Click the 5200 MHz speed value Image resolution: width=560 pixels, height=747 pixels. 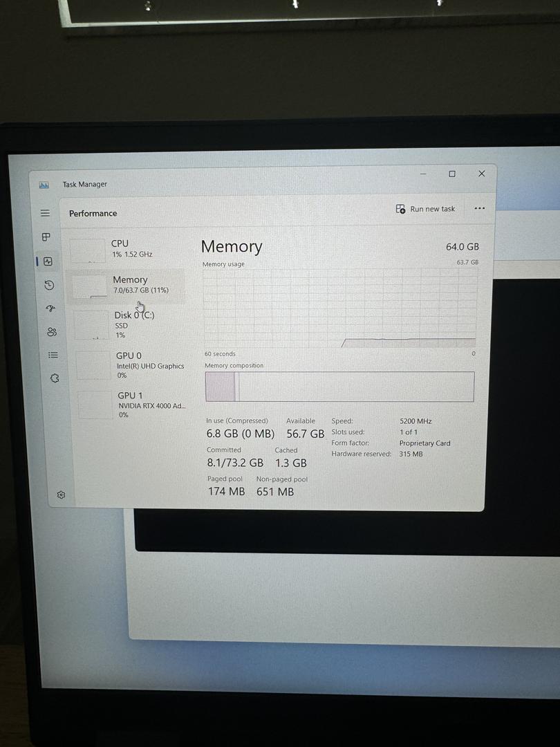[416, 421]
